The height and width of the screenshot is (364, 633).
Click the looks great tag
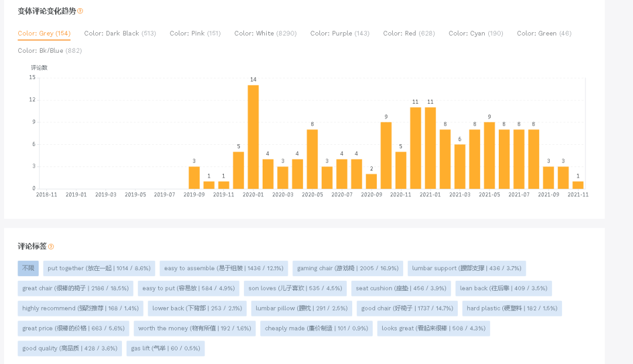pos(433,328)
